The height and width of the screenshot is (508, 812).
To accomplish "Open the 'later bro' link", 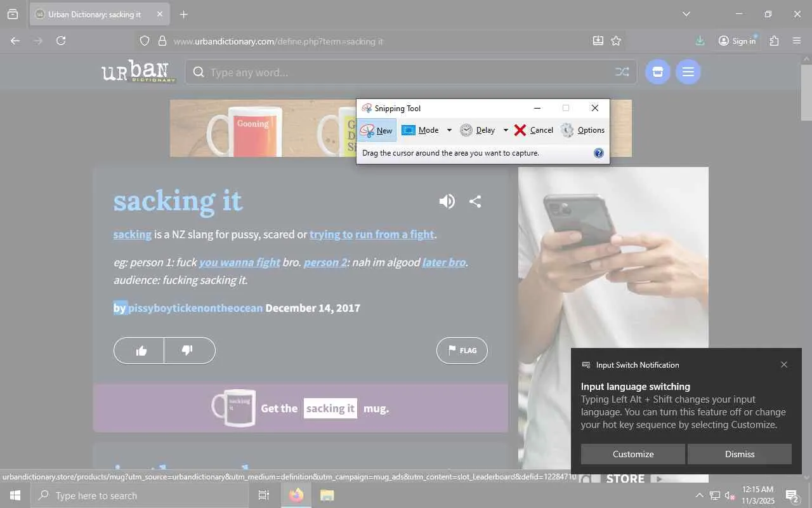I will pyautogui.click(x=444, y=262).
